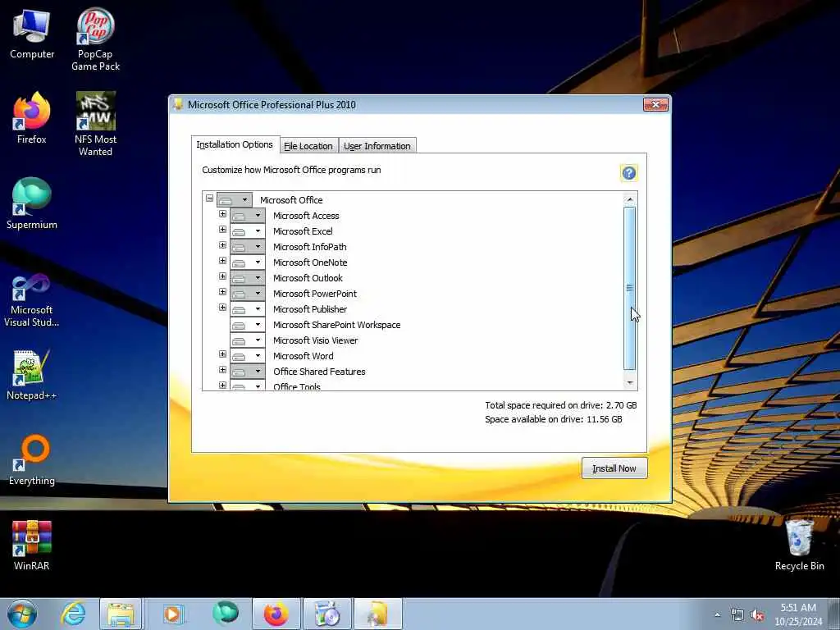Open Windows Explorer from the taskbar
840x630 pixels.
(121, 614)
